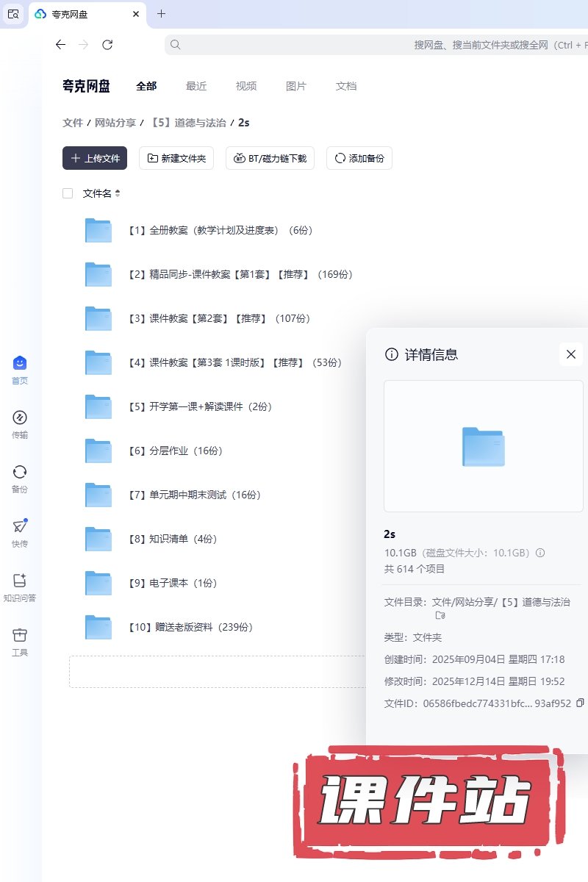Close the 详情信息 details panel
The image size is (588, 882).
tap(570, 354)
